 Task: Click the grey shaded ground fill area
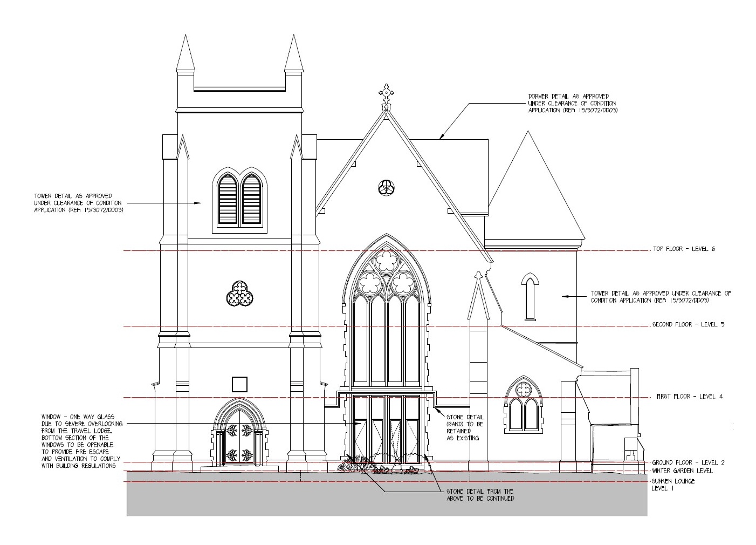(270, 499)
